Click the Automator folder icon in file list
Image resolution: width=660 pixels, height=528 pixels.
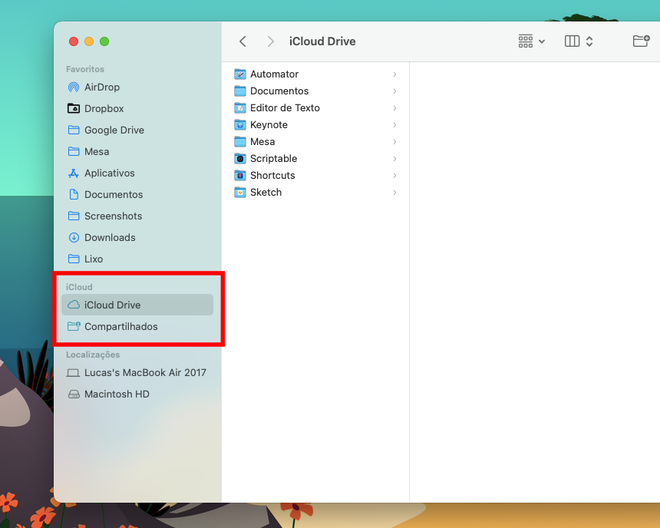pyautogui.click(x=240, y=74)
